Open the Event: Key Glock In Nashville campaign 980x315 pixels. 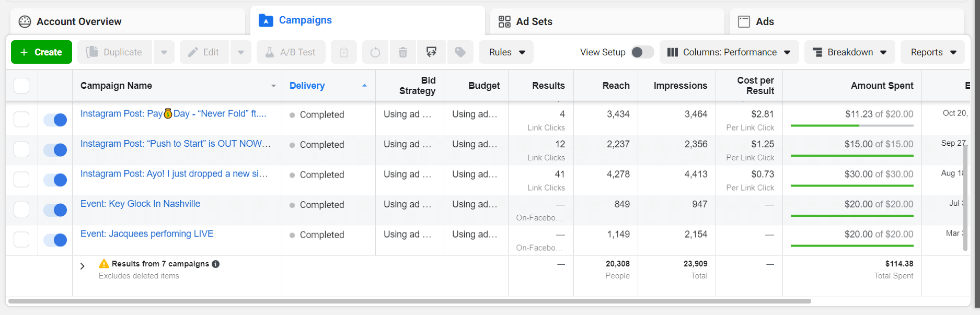tap(140, 204)
